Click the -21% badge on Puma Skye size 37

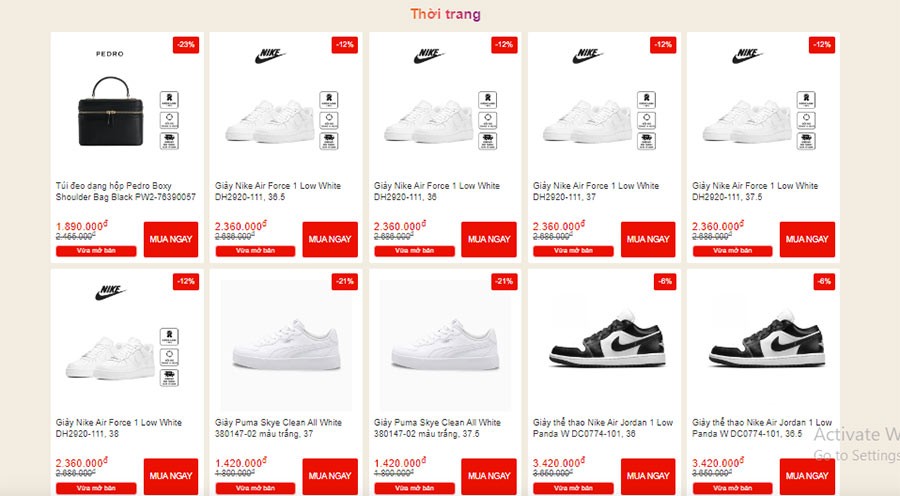click(x=345, y=282)
